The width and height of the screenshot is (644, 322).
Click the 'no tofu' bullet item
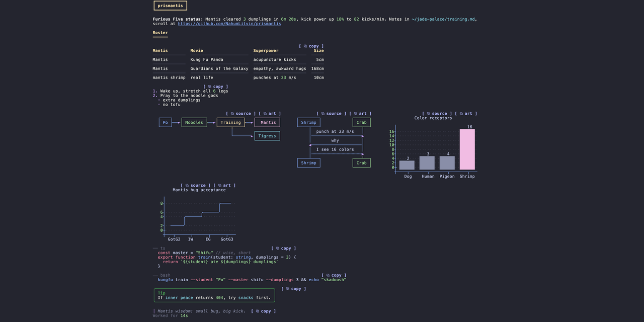172,105
